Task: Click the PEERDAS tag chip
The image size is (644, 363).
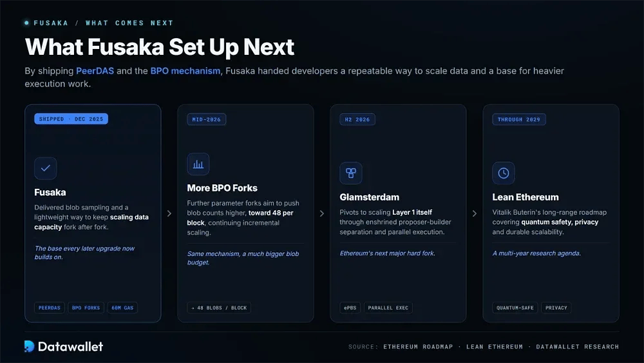Action: click(50, 308)
